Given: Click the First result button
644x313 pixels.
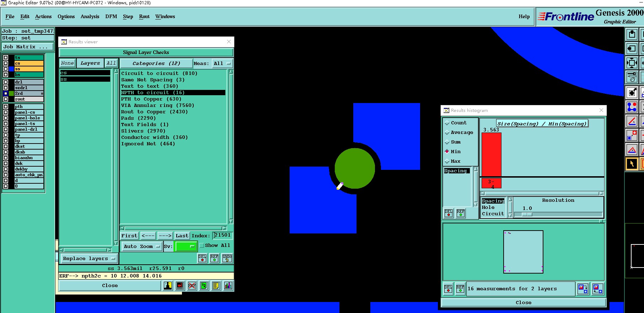Looking at the screenshot, I should click(x=129, y=236).
